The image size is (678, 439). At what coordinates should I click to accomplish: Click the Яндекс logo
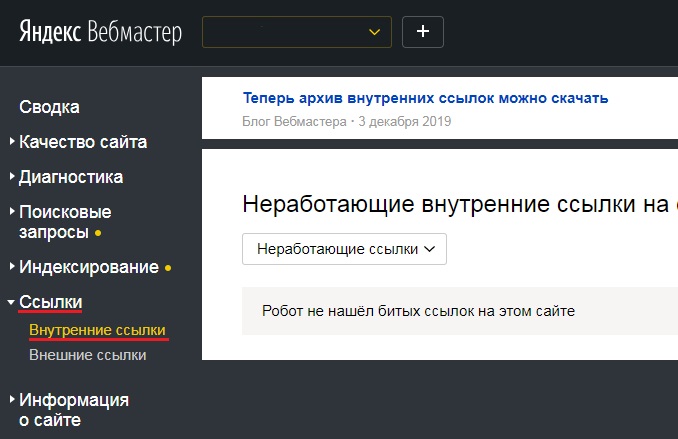[51, 32]
